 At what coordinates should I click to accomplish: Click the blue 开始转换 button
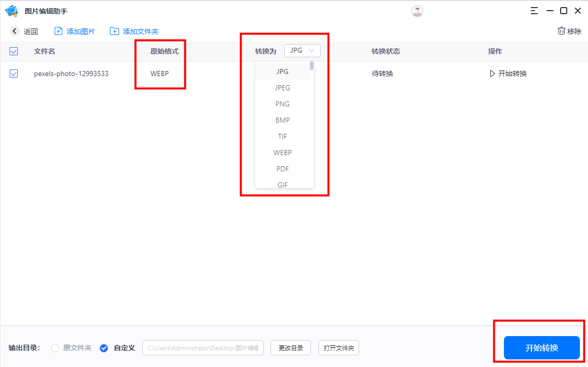542,348
